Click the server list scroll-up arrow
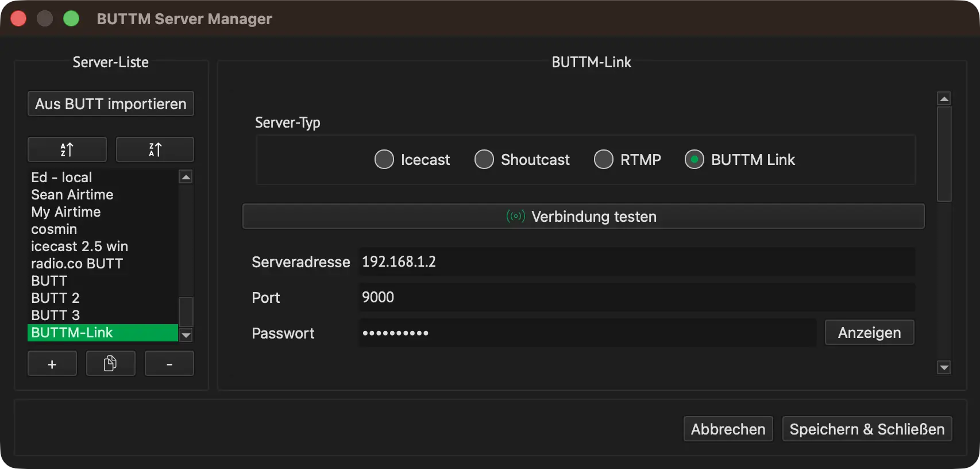 point(186,177)
